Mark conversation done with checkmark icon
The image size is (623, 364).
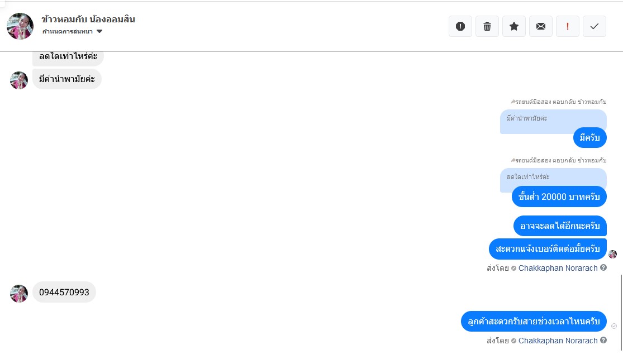click(x=595, y=26)
